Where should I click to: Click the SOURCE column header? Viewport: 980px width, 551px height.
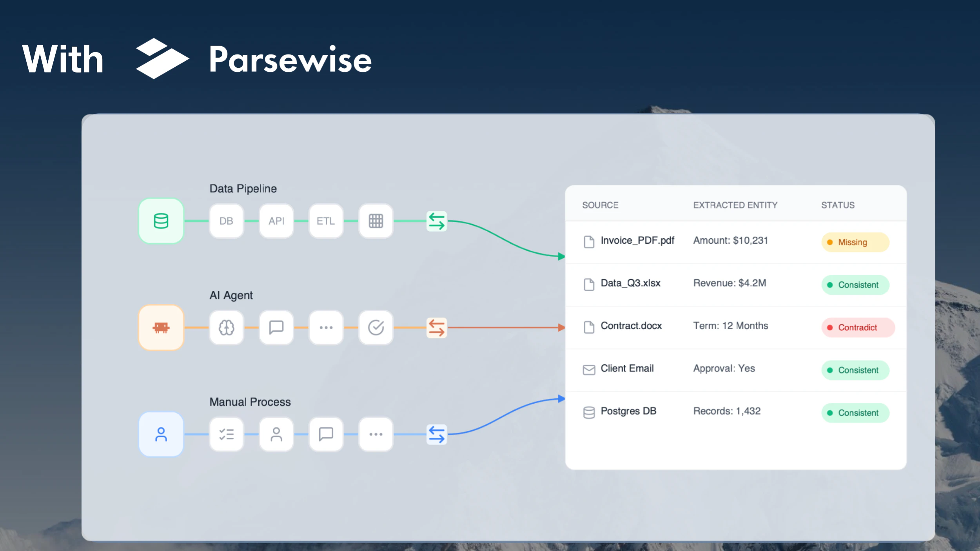(x=600, y=205)
